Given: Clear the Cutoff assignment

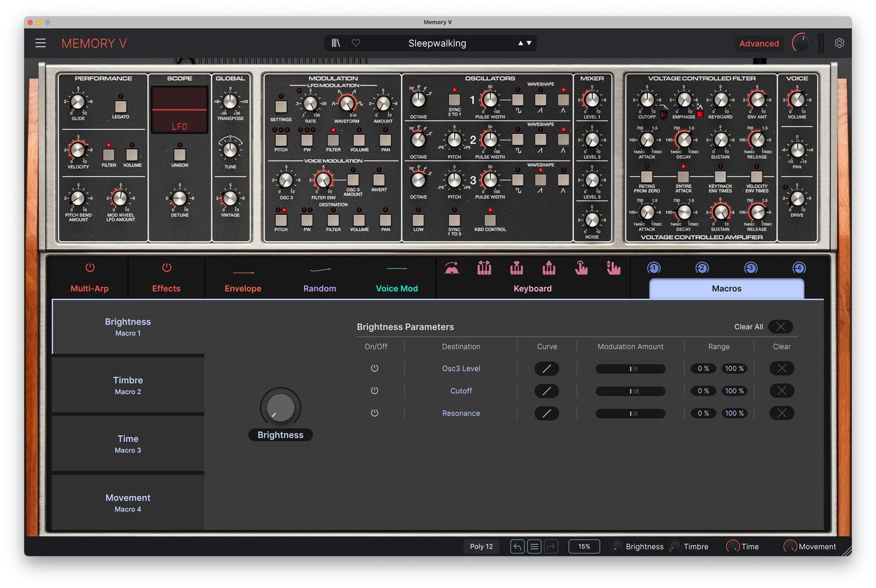Looking at the screenshot, I should click(x=782, y=391).
